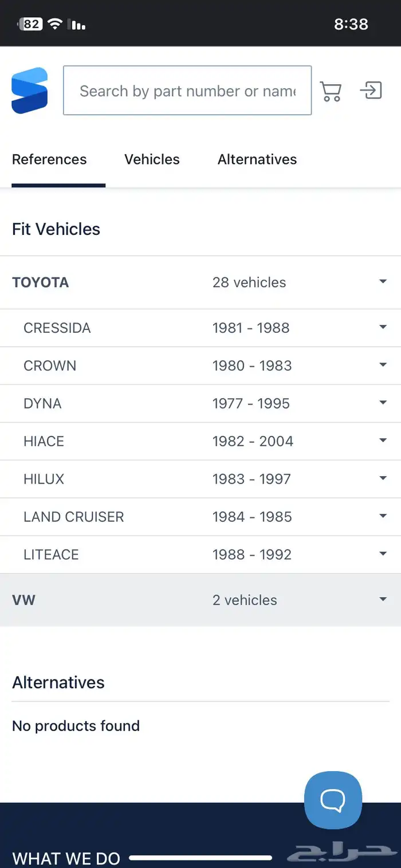Open the shopping cart icon
Screen dimensions: 401x868
[331, 91]
